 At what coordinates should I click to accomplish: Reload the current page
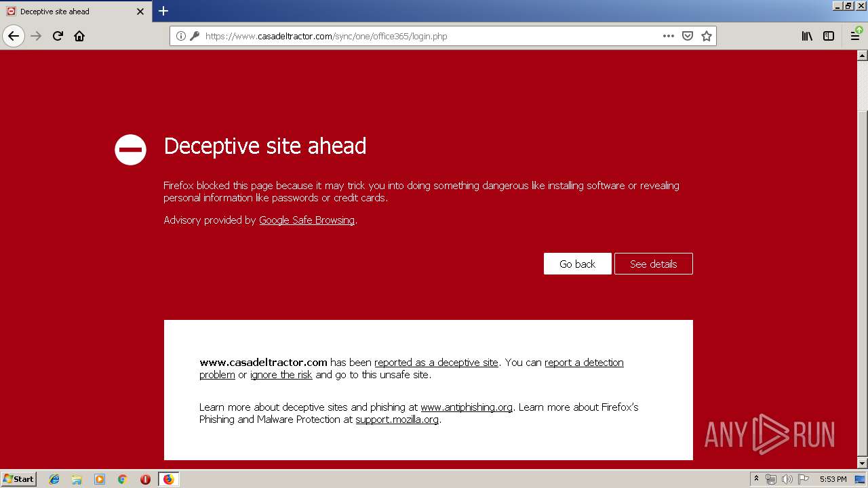click(58, 36)
